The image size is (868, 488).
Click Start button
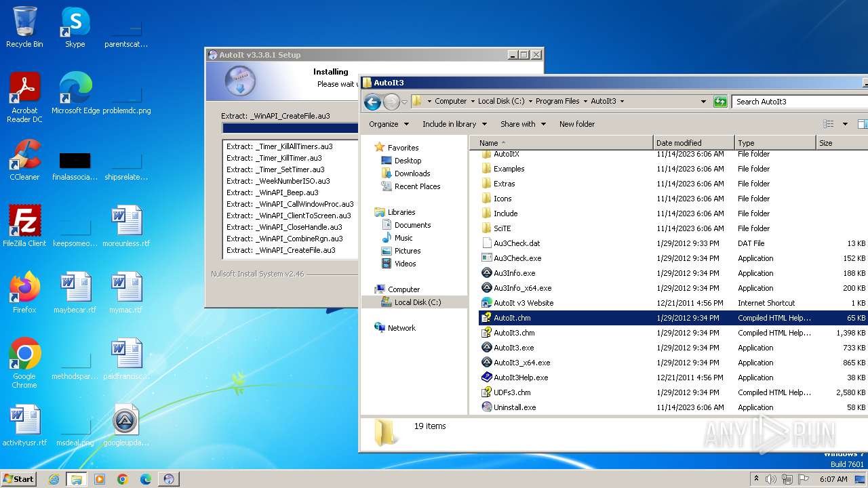point(18,479)
